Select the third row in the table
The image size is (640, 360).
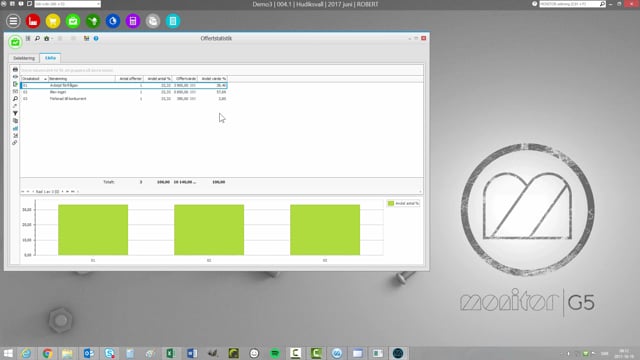[x=124, y=99]
